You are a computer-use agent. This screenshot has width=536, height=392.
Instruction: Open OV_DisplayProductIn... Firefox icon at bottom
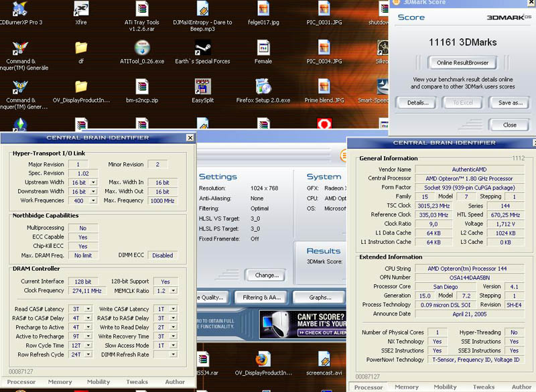(263, 364)
